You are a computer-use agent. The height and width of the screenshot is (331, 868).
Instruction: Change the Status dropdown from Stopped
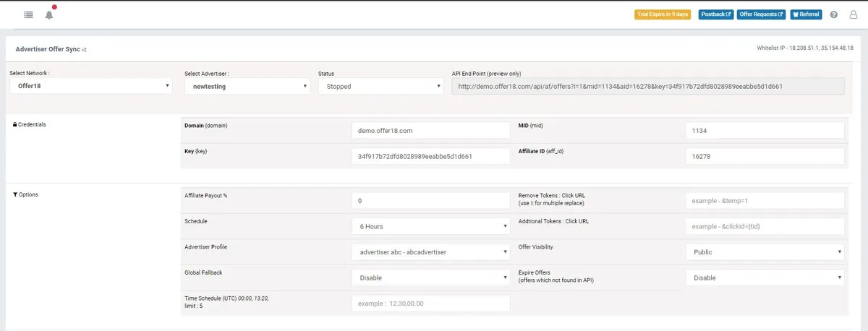tap(380, 86)
